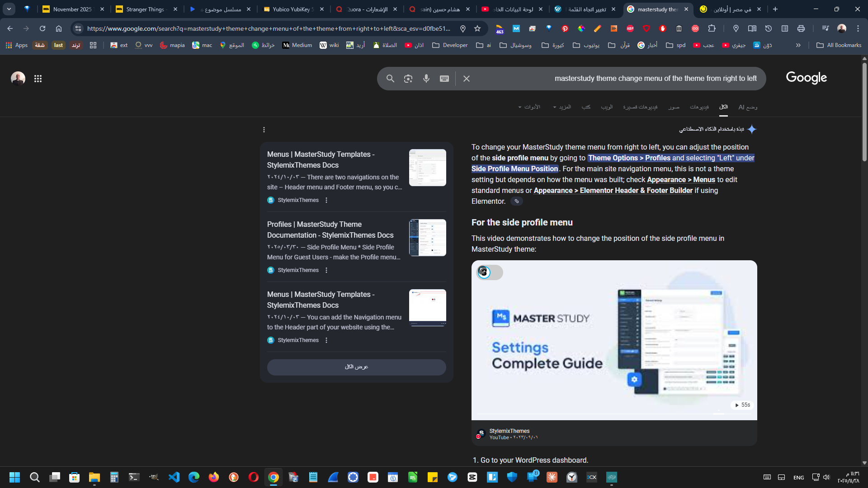Click the page vertical scrollbar thumb

click(864, 113)
